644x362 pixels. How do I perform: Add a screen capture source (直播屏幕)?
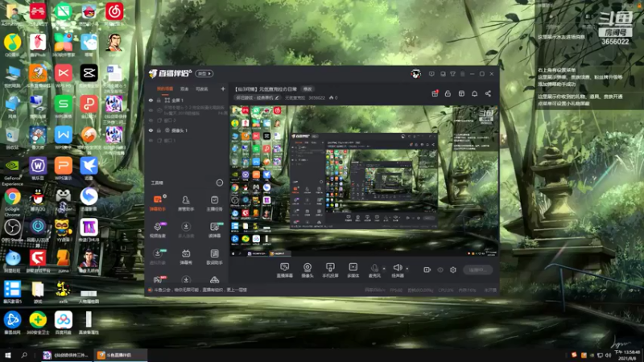click(285, 270)
